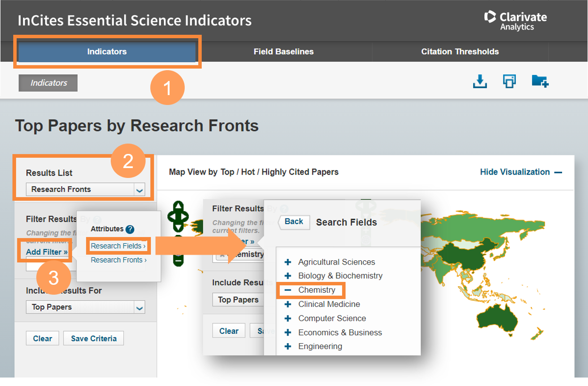Go to the Citation Thresholds tab
Image resolution: width=588 pixels, height=386 pixels.
(x=460, y=52)
